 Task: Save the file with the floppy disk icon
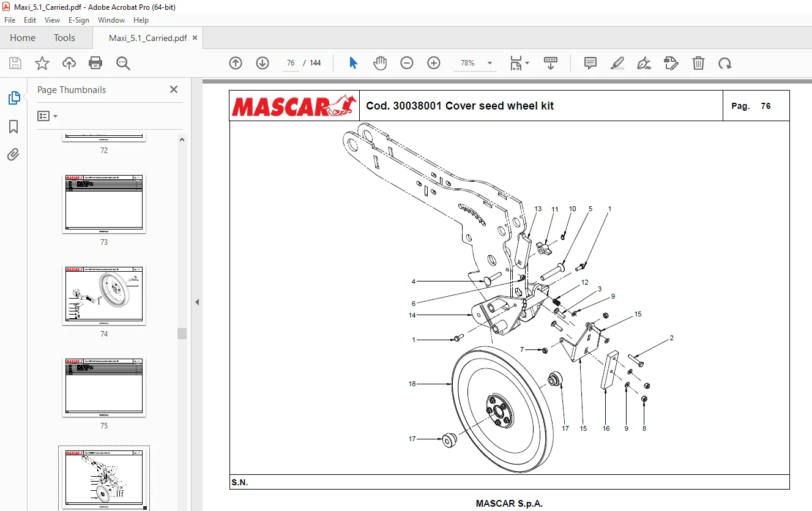pos(15,63)
